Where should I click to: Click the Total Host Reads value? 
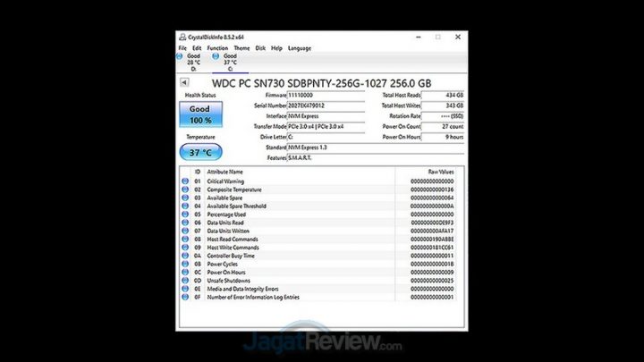tap(443, 96)
